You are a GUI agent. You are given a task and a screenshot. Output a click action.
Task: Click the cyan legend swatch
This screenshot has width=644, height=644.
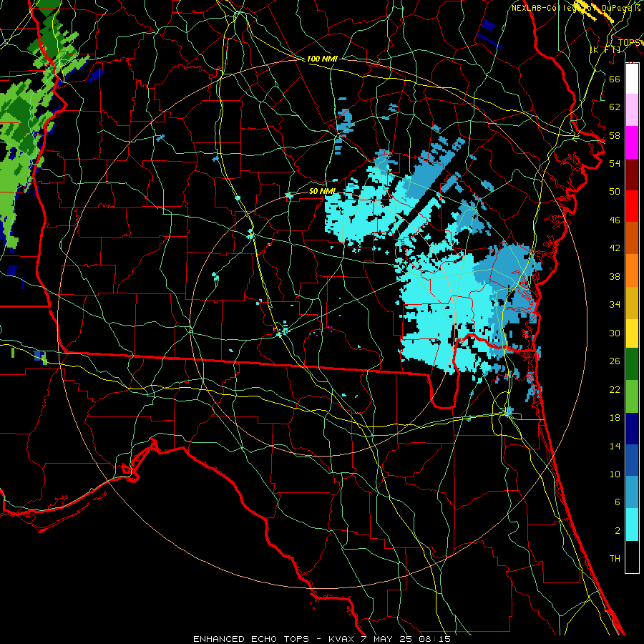[x=632, y=524]
